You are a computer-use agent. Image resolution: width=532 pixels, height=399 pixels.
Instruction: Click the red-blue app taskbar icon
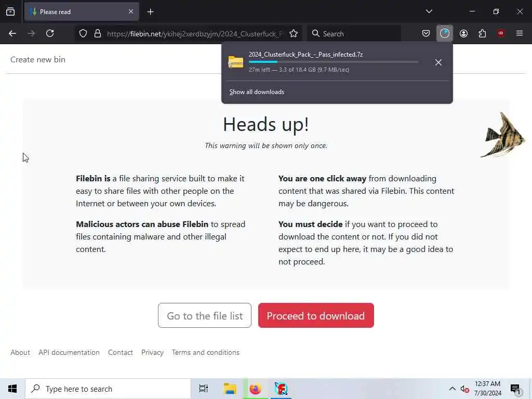281,389
